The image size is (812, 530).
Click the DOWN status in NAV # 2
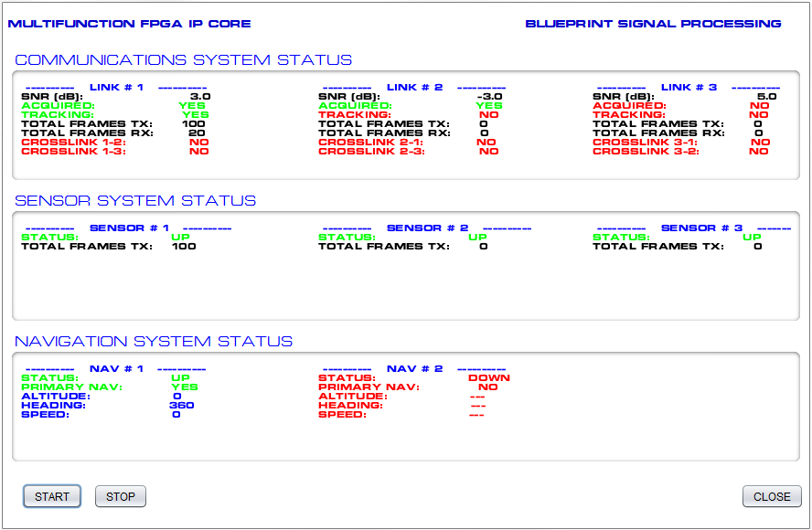pyautogui.click(x=488, y=377)
